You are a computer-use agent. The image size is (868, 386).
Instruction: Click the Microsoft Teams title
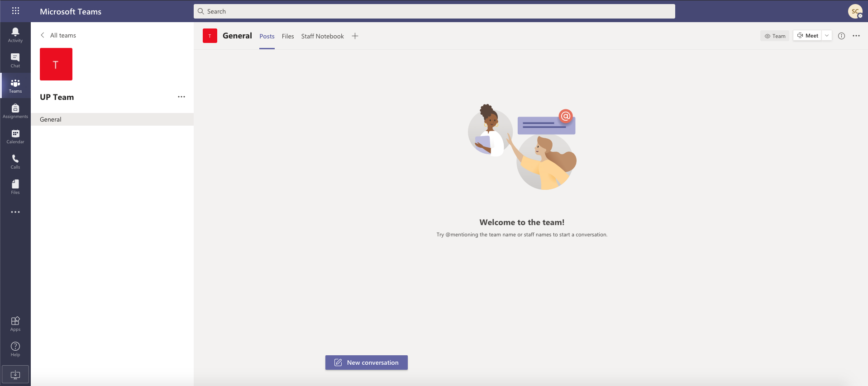tap(71, 11)
